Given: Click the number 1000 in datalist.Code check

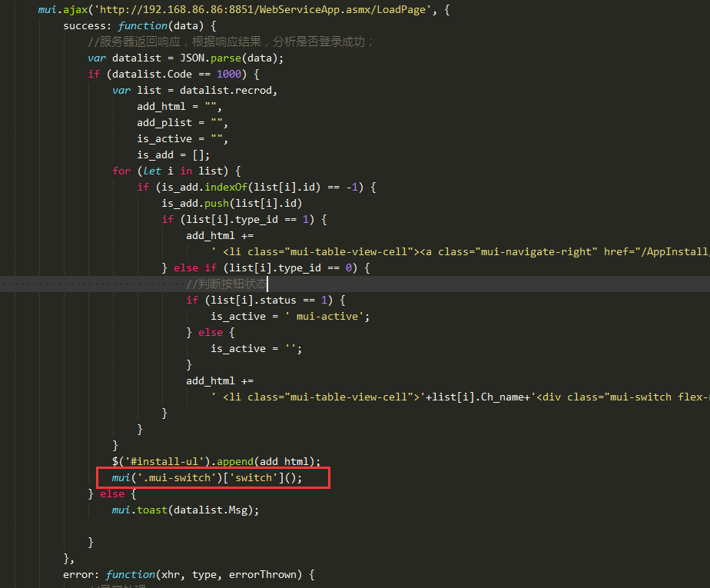Looking at the screenshot, I should [x=229, y=75].
